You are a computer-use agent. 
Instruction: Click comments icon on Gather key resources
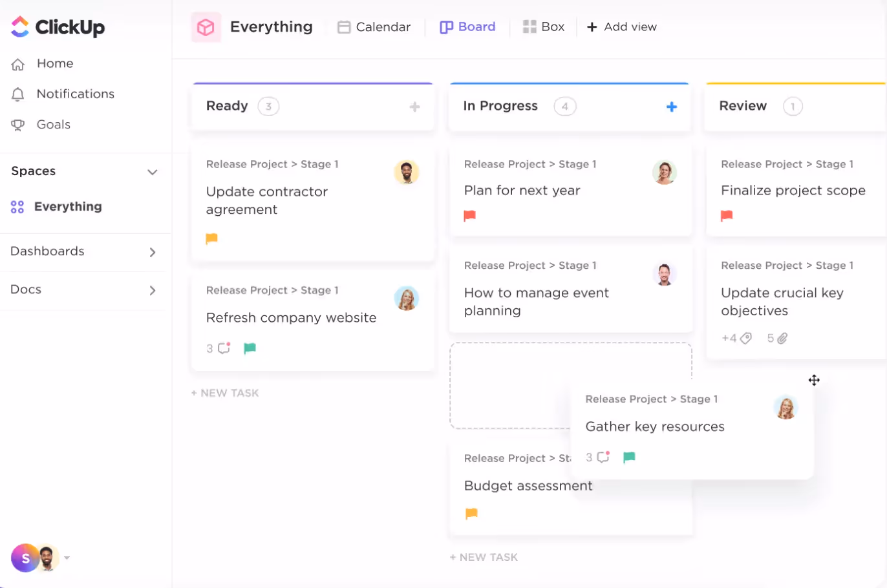[603, 457]
